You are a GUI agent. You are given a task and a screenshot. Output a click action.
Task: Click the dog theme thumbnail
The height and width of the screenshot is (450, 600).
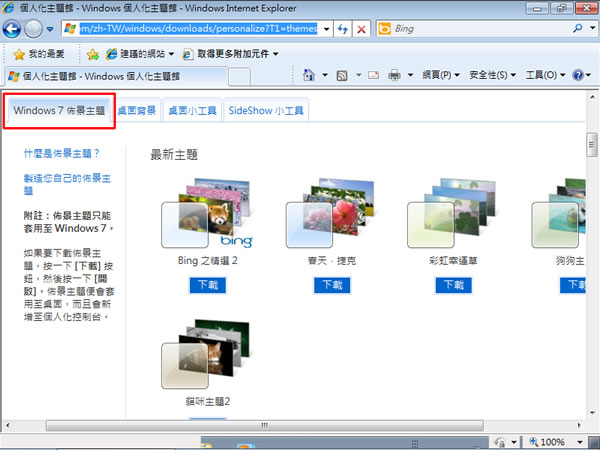pos(558,213)
